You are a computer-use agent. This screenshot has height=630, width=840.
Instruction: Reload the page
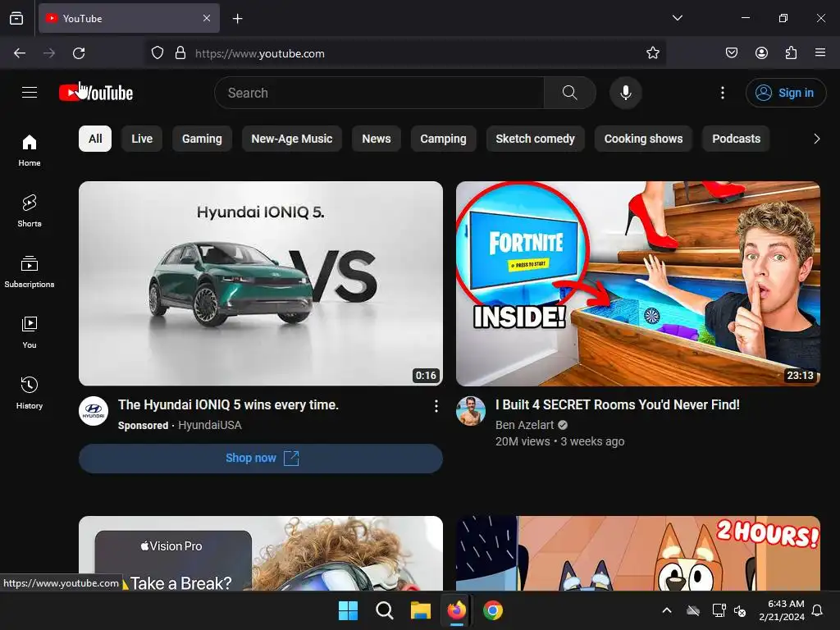click(x=79, y=53)
